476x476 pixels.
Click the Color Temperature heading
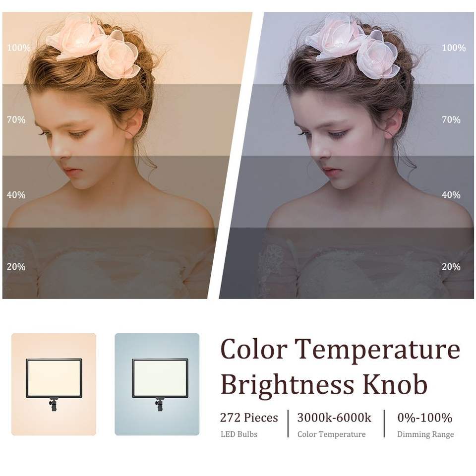(340, 350)
